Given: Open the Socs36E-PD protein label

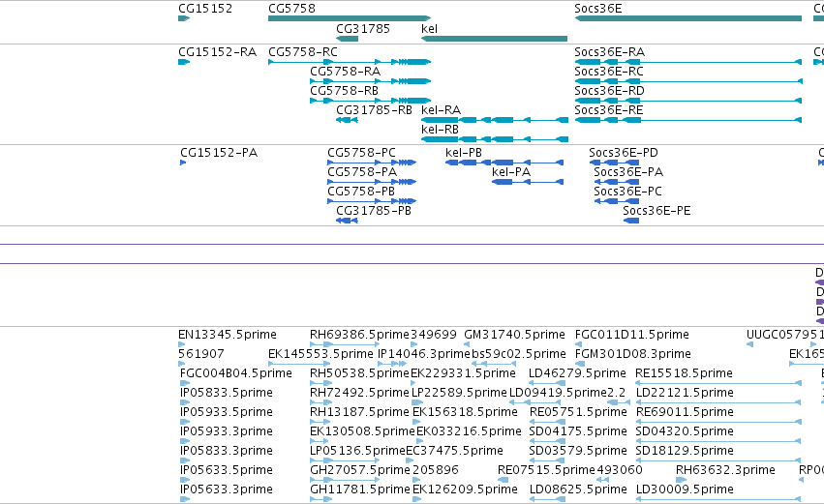Looking at the screenshot, I should click(x=624, y=153).
